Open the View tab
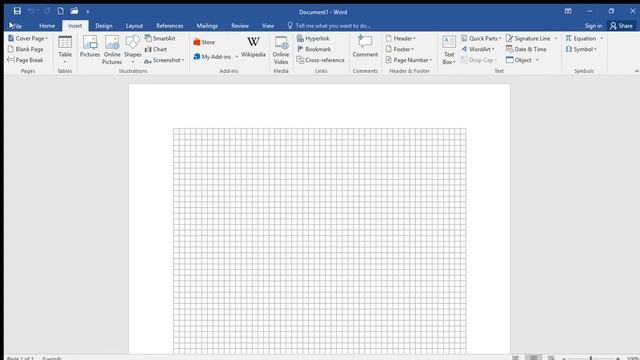The image size is (640, 360). coord(268,26)
